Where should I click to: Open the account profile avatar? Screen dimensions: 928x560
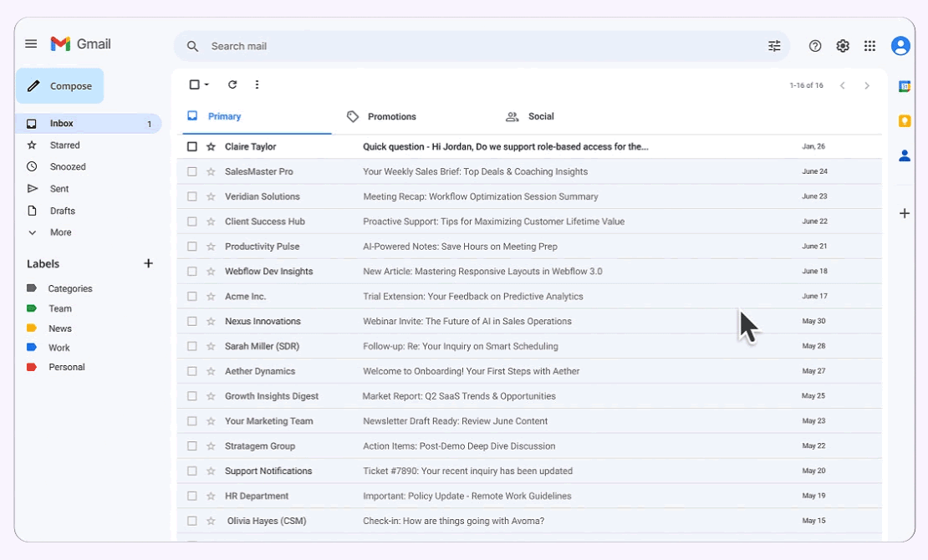pos(900,46)
